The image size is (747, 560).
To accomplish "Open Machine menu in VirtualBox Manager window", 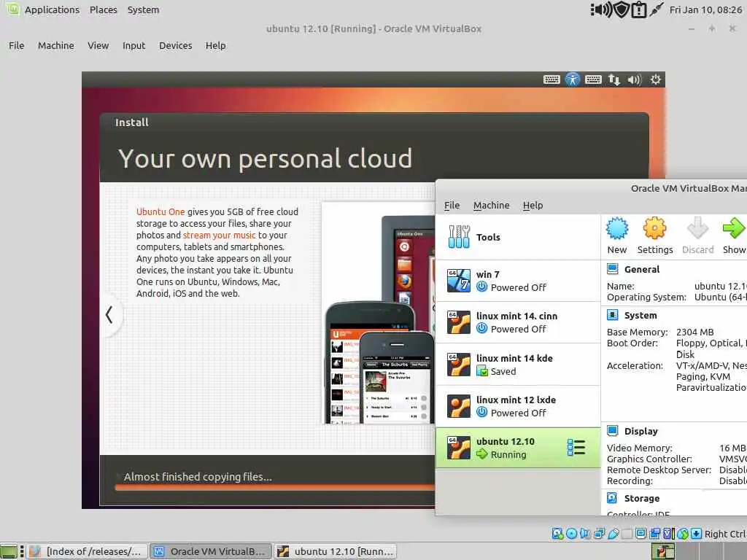I will pyautogui.click(x=491, y=205).
